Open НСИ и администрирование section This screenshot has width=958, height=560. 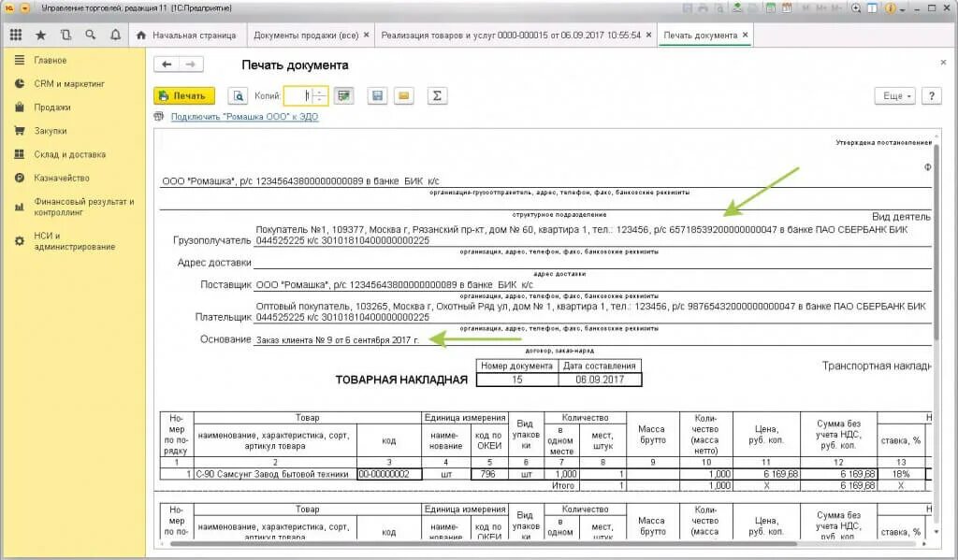(x=73, y=241)
